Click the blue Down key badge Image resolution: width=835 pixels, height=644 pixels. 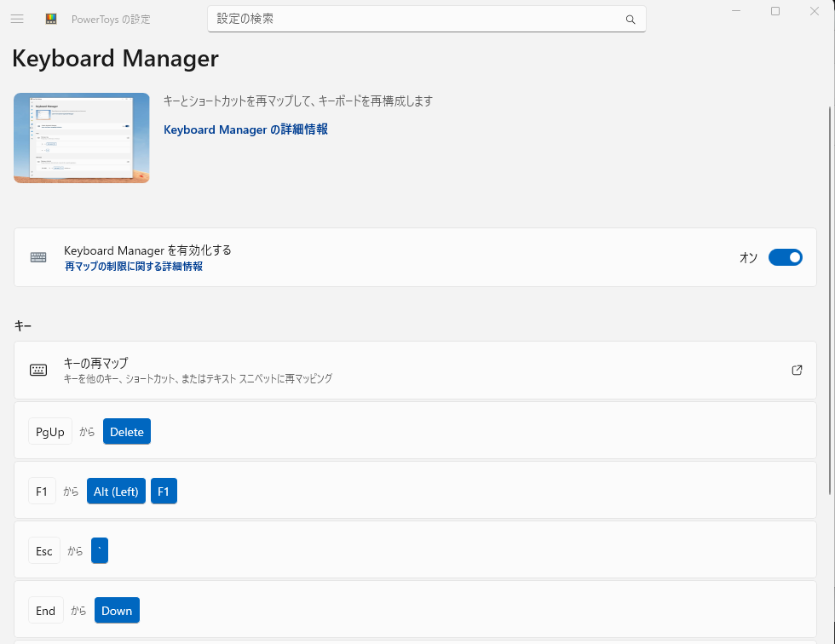click(117, 611)
